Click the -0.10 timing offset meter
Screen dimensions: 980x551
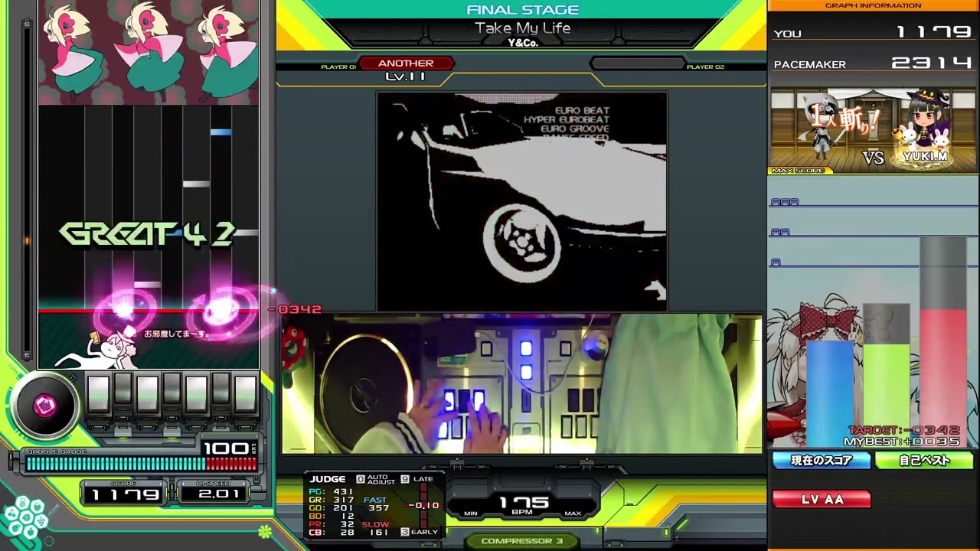[x=424, y=505]
